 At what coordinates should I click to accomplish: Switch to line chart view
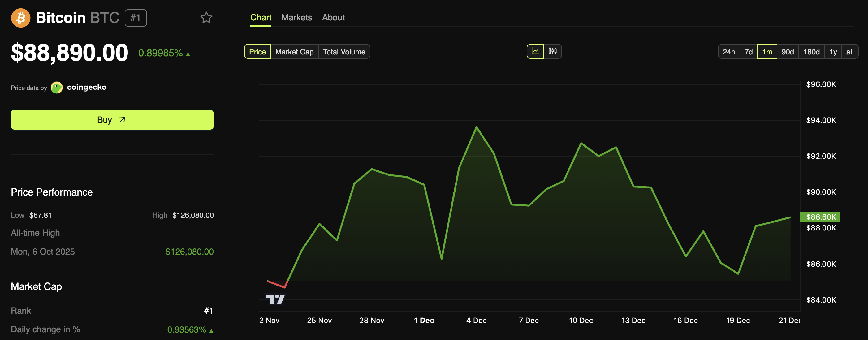tap(535, 51)
